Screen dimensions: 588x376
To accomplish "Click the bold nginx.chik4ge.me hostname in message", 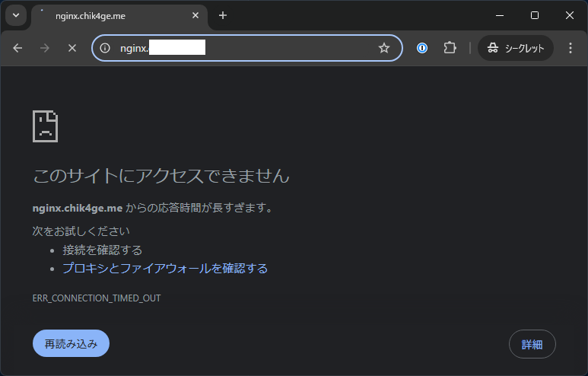I will 78,208.
